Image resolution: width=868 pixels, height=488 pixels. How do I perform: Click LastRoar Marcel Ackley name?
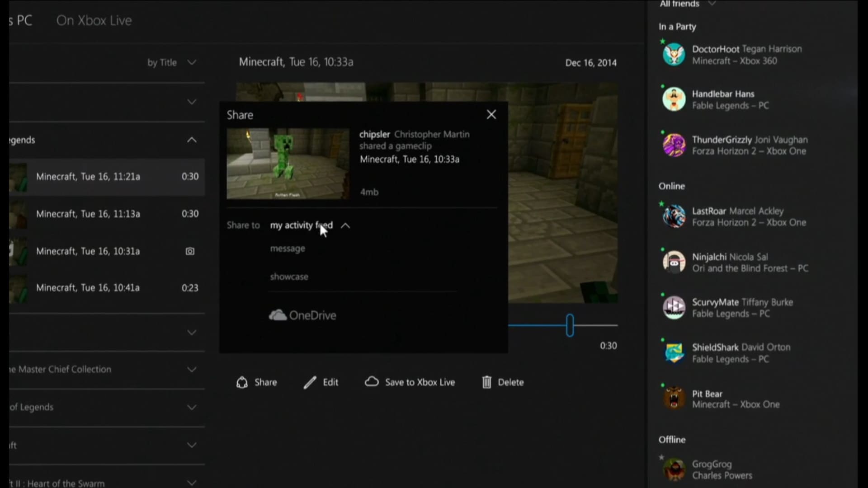click(738, 211)
